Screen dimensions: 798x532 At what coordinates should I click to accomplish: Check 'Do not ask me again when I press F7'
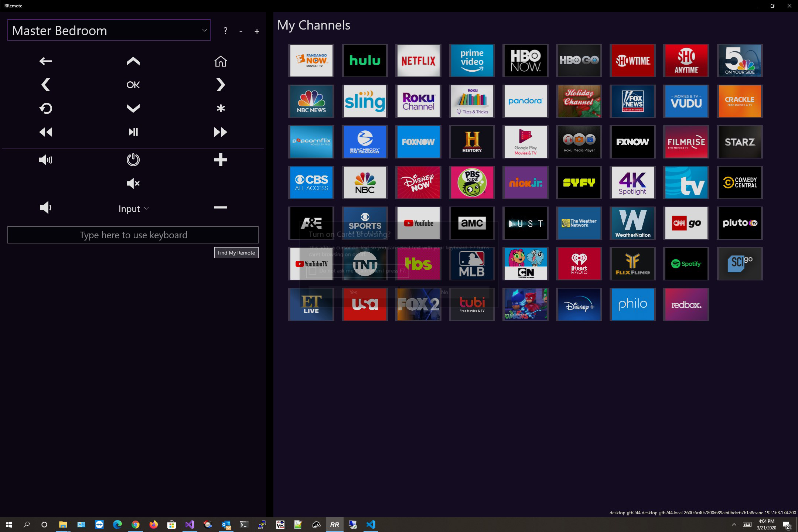point(312,271)
